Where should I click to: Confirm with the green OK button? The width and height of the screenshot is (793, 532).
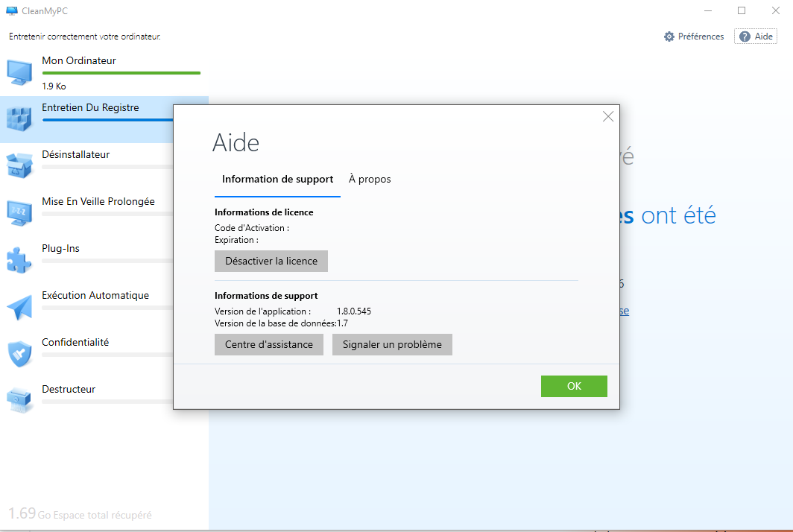coord(574,386)
